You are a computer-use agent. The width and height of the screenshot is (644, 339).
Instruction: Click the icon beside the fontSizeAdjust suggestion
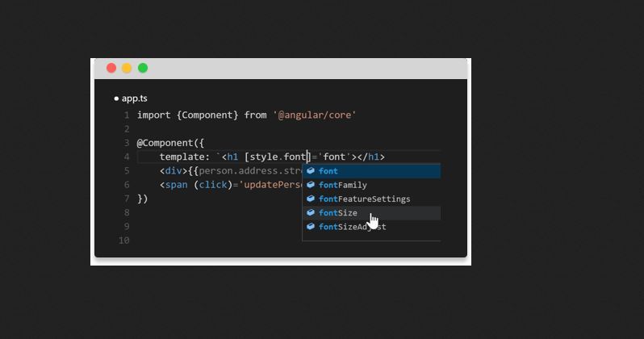(x=311, y=227)
